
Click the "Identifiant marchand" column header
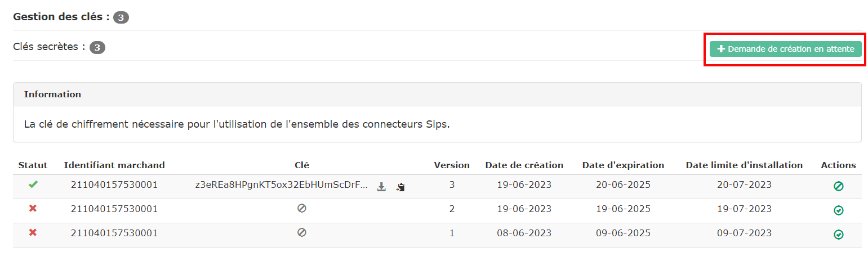(114, 165)
